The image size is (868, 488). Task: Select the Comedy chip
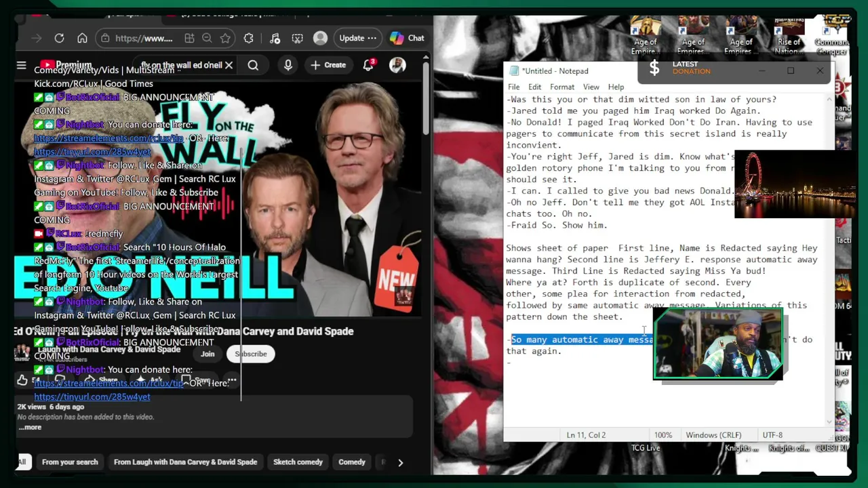(x=352, y=462)
